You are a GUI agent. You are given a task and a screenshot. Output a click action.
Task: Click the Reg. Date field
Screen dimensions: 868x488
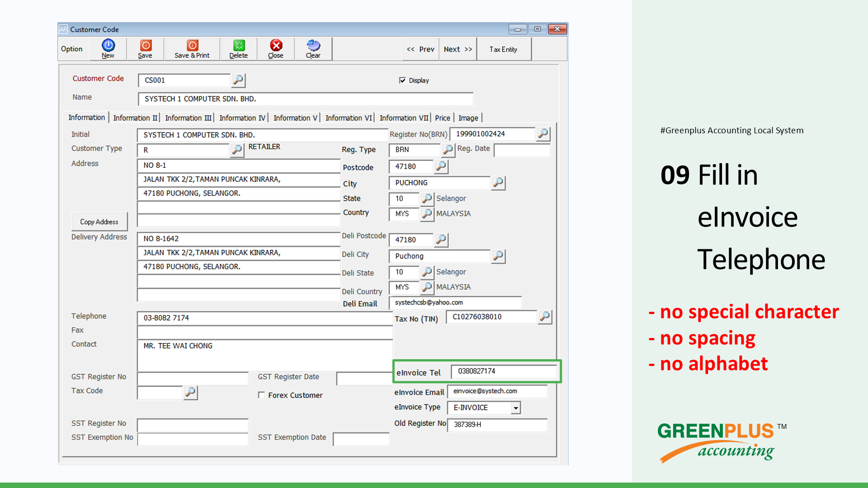(522, 150)
